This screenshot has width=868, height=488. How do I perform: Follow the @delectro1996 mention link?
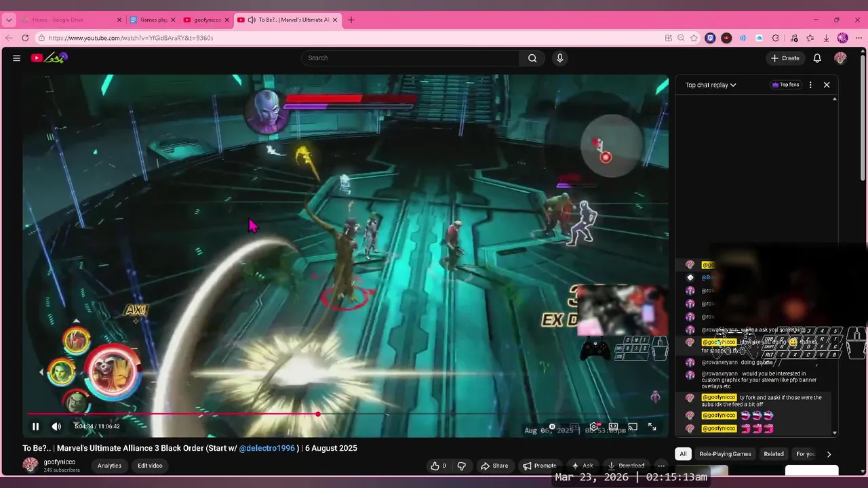267,448
